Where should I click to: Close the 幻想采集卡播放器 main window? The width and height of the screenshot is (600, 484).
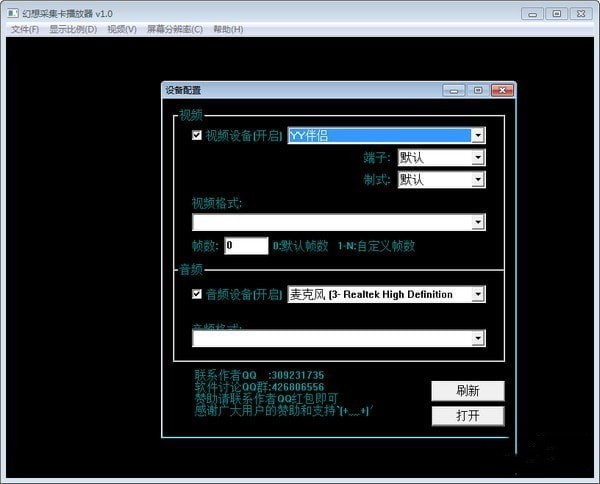coord(581,14)
